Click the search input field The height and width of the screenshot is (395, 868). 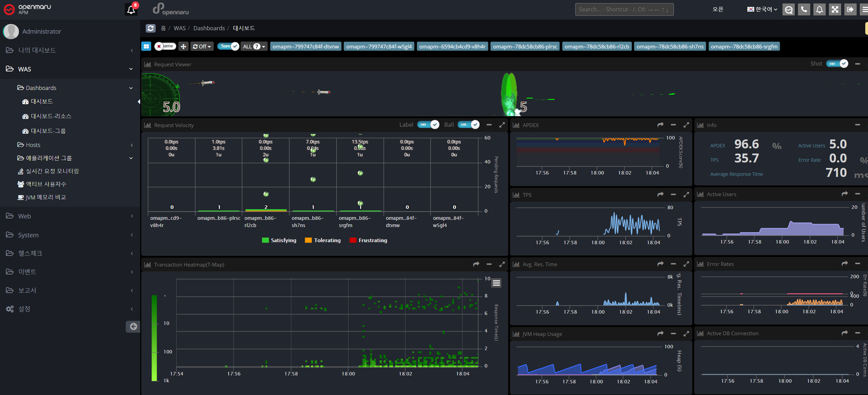click(x=624, y=9)
